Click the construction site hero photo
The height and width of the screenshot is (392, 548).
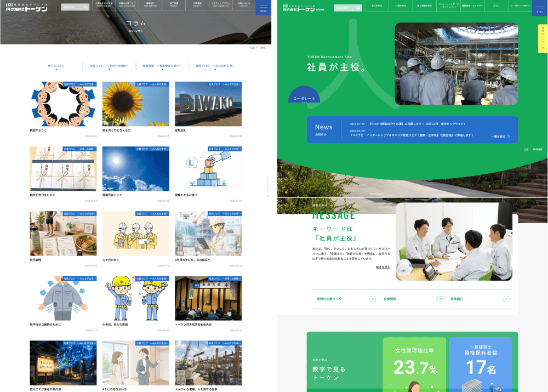456,64
